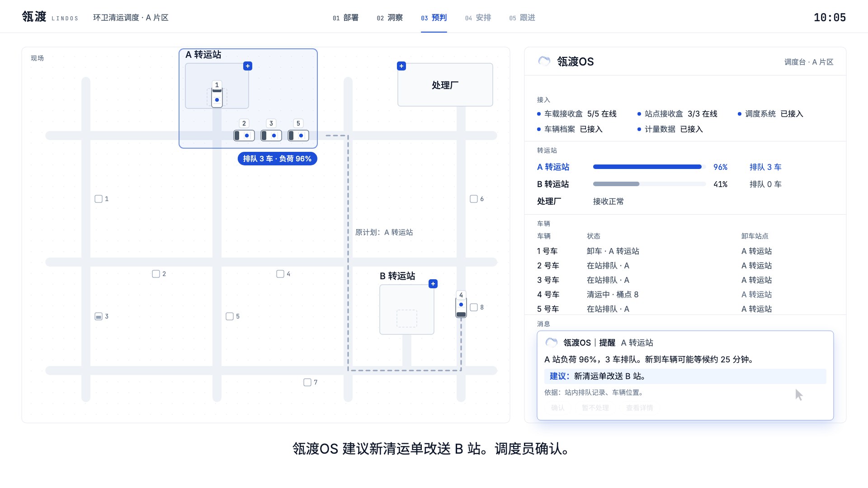Click the status dot beside 调度系统
Image resolution: width=868 pixels, height=488 pixels.
(x=740, y=114)
